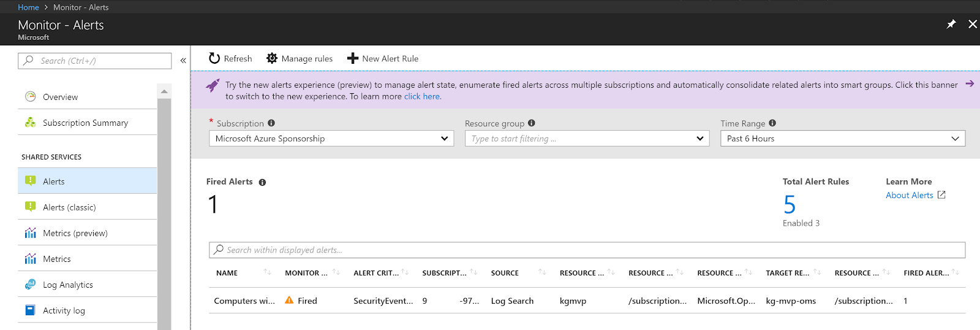Open Overview in sidebar

pyautogui.click(x=88, y=97)
